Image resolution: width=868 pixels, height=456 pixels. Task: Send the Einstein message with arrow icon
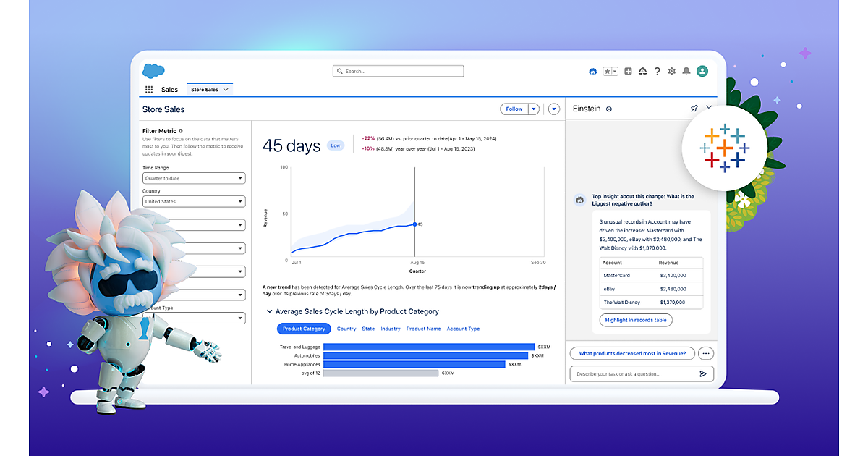[x=702, y=374]
